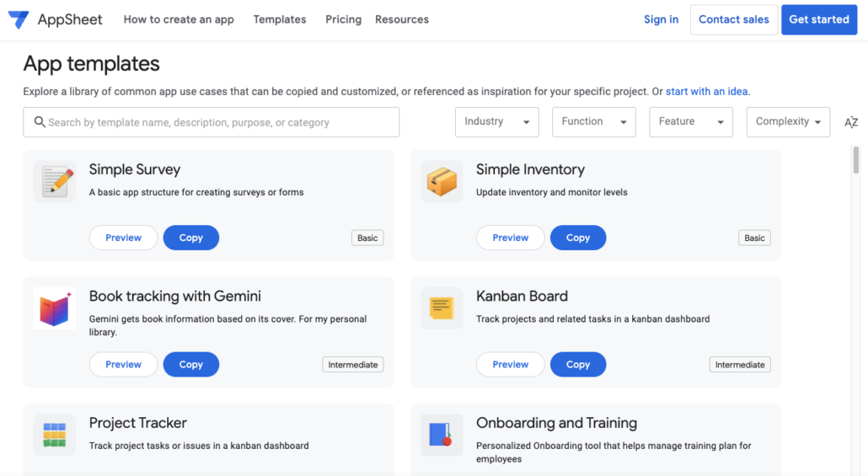Toggle the A-Z sort order icon
The width and height of the screenshot is (868, 476).
pos(851,122)
